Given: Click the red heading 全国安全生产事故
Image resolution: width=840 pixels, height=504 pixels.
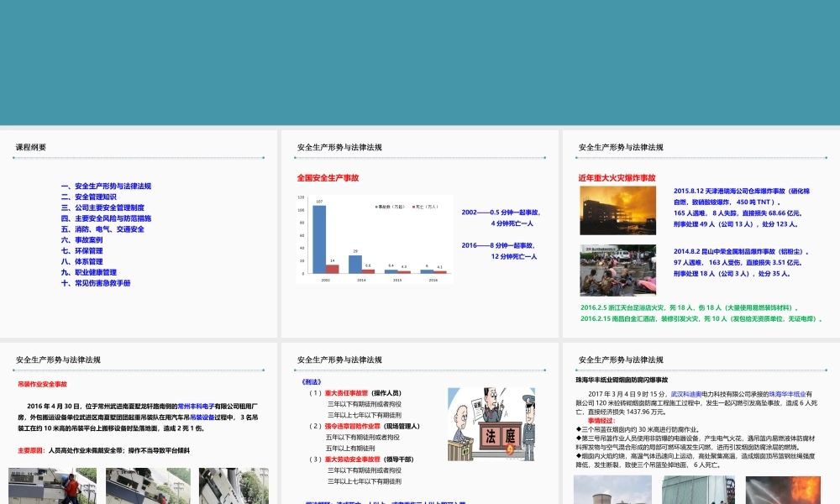Looking at the screenshot, I should pyautogui.click(x=328, y=178).
